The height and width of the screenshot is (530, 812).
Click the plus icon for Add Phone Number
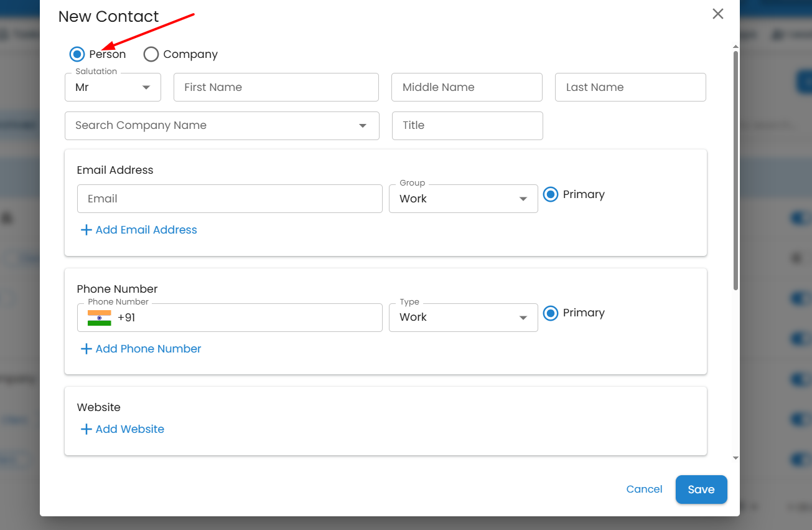pos(86,349)
